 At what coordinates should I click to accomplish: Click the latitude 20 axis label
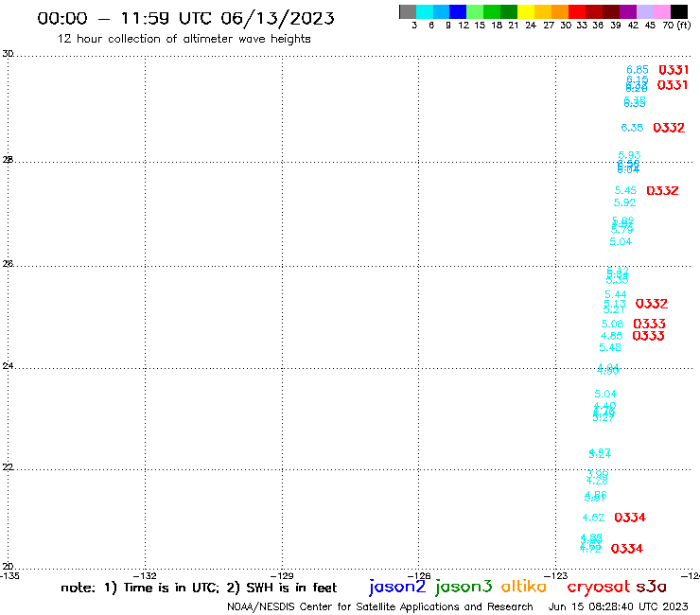8,567
